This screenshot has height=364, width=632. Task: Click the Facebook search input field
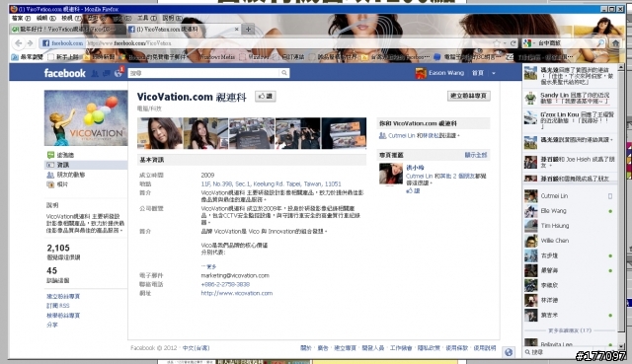[x=203, y=73]
